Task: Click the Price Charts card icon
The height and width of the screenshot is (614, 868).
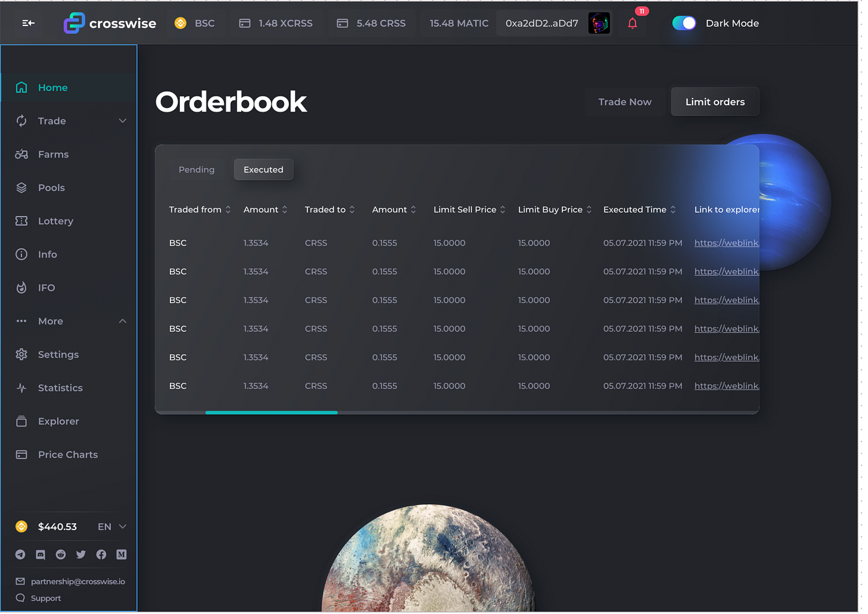Action: coord(22,455)
